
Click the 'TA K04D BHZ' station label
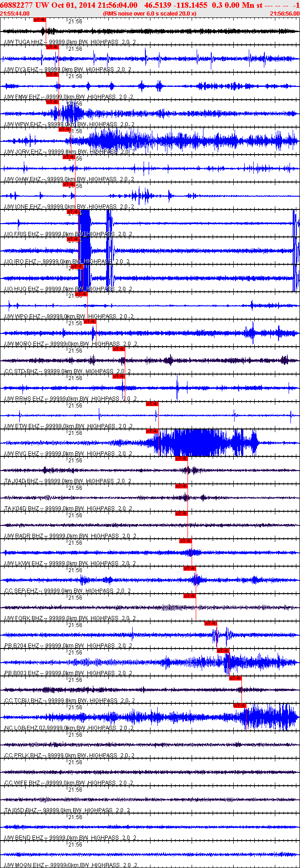(x=21, y=509)
